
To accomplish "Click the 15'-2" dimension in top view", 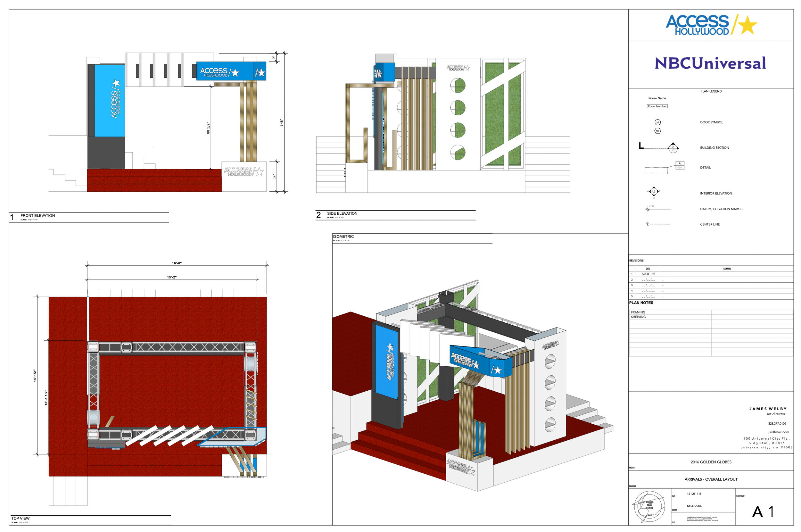I will pos(172,277).
